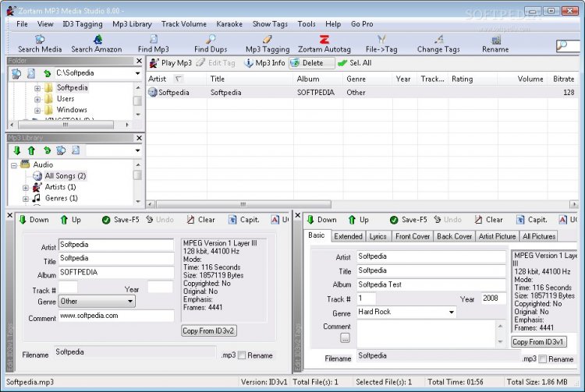Capitalize the ID3v1 tags with Capit.

tap(244, 220)
